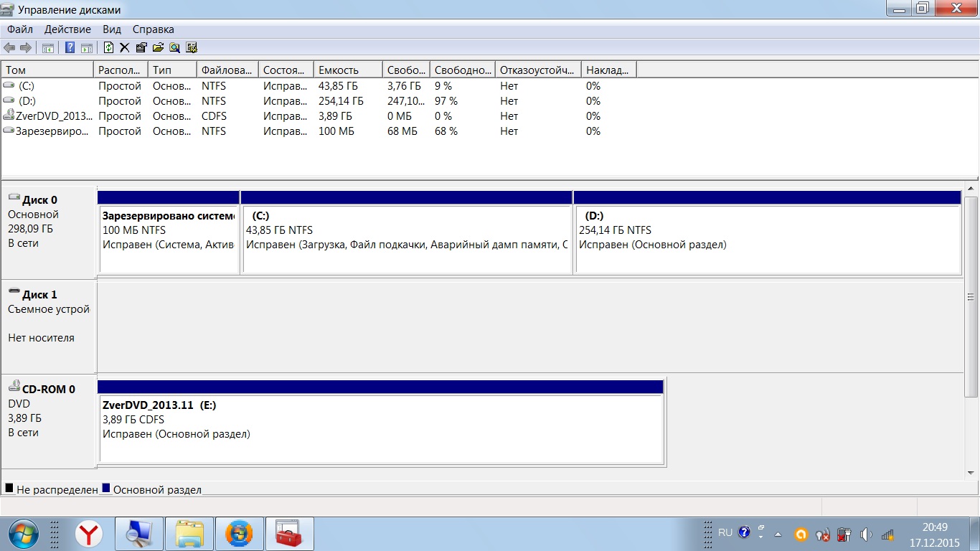Click the open folder toolbar icon
This screenshot has width=980, height=551.
point(158,48)
